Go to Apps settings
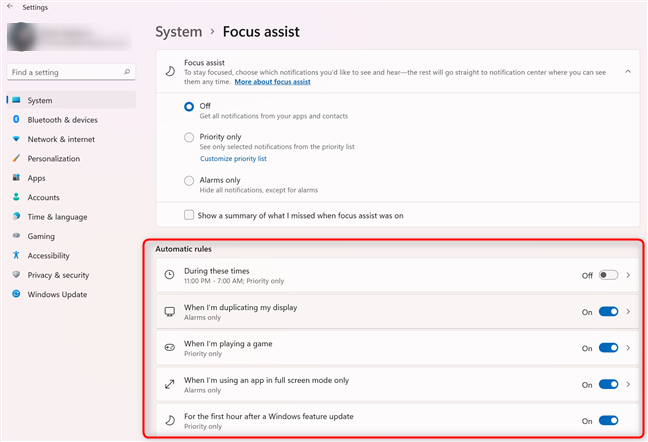The image size is (648, 442). click(71, 178)
